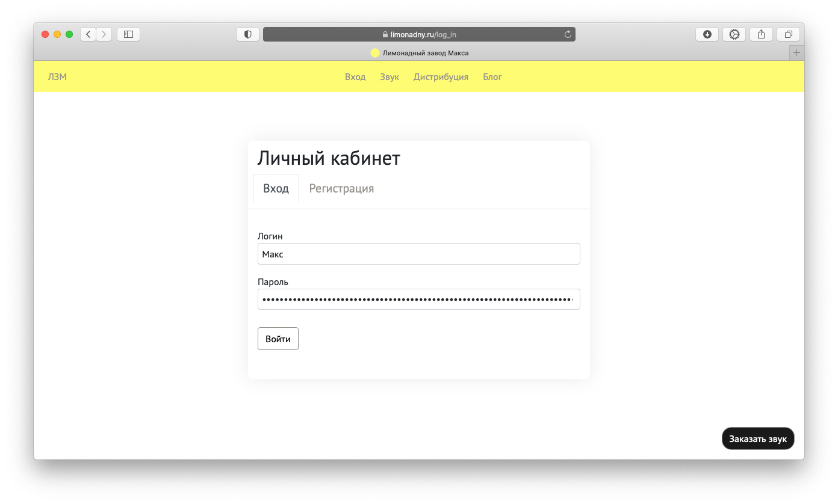Click the privacy shield icon
This screenshot has width=838, height=504.
coord(247,34)
